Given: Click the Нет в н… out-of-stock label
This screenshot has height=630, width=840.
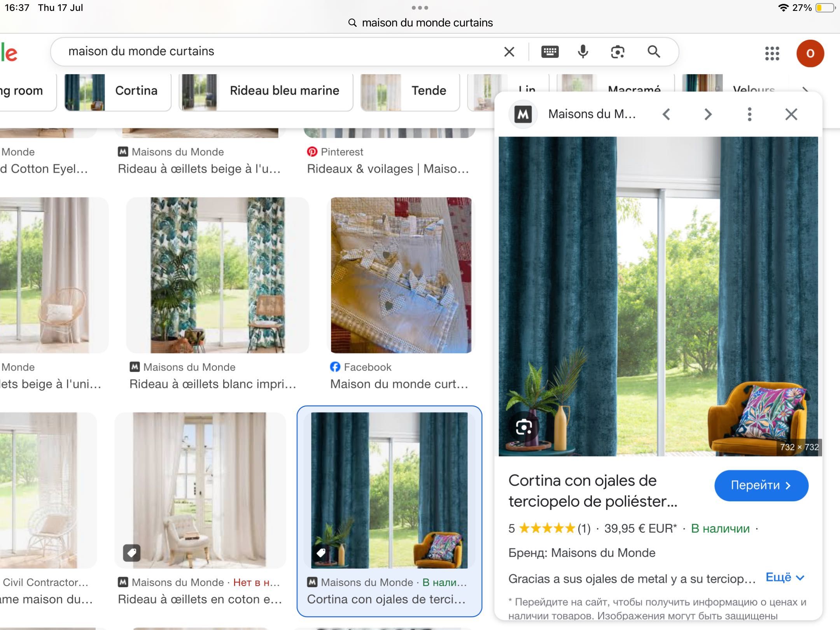Looking at the screenshot, I should click(256, 582).
